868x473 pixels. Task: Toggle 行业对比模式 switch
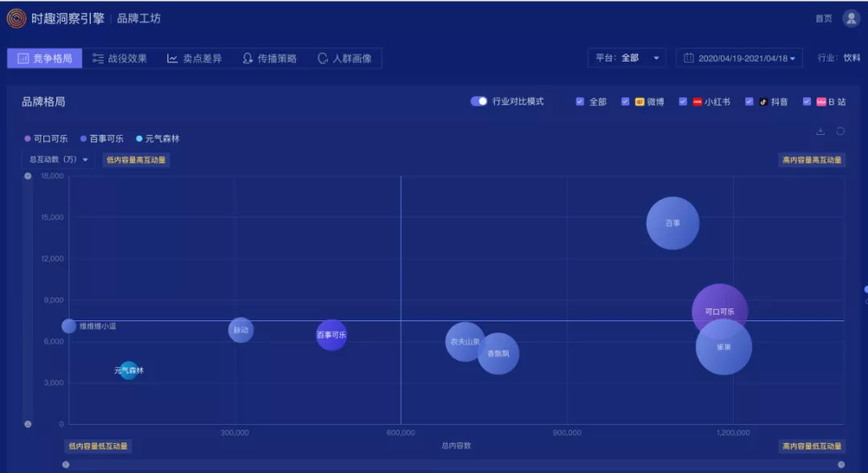(479, 101)
